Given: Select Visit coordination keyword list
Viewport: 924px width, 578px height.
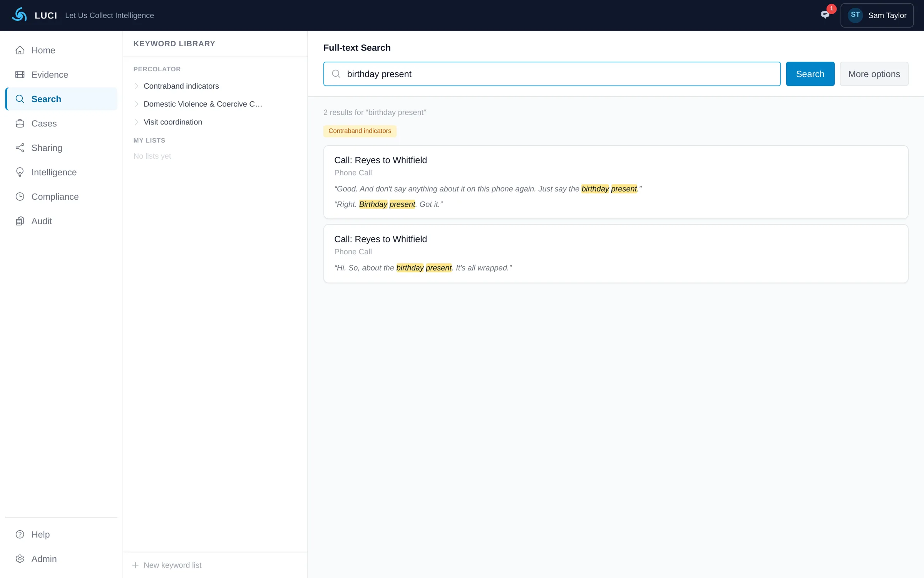Looking at the screenshot, I should 172,122.
